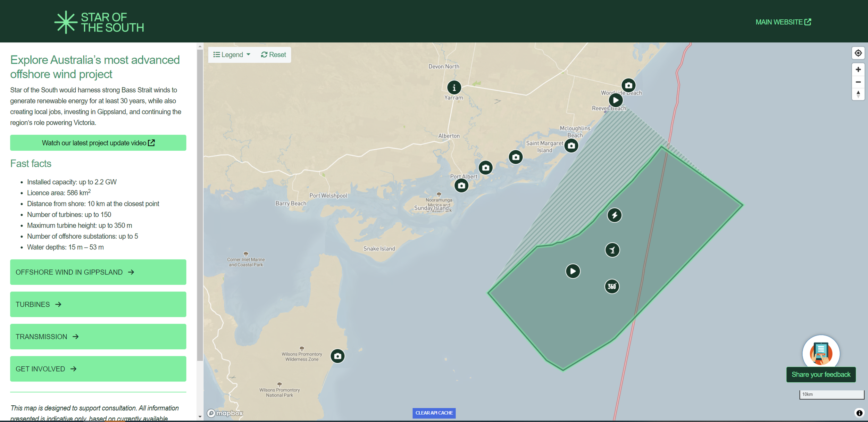868x422 pixels.
Task: Expand the Legend dropdown
Action: [x=232, y=55]
